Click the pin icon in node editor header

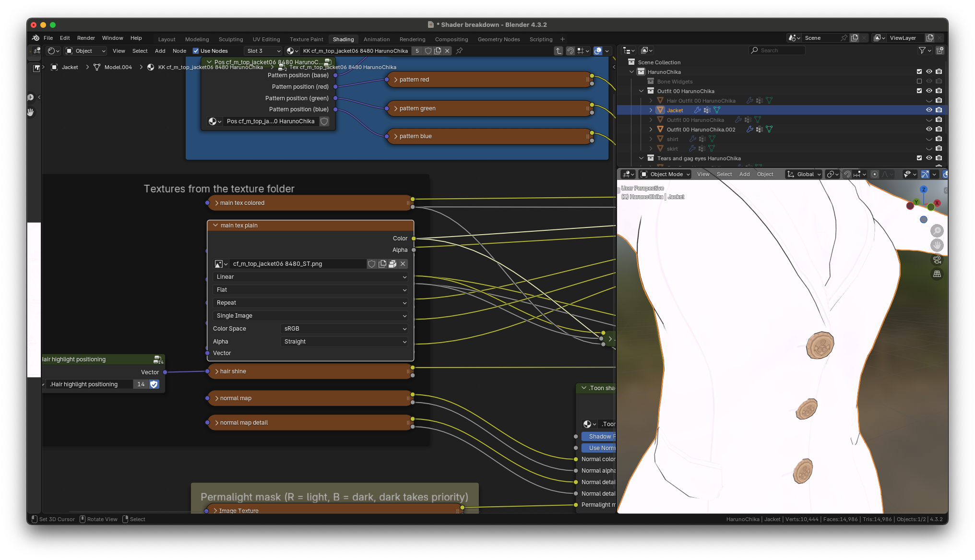(x=459, y=51)
